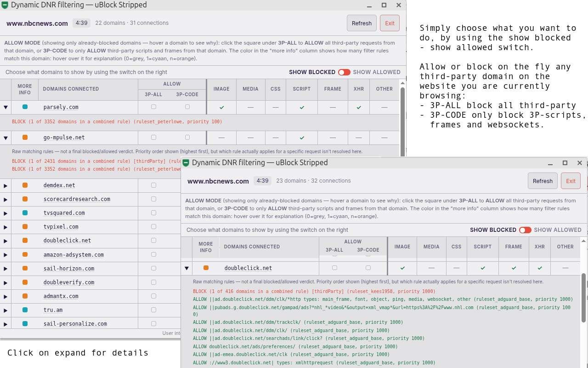Tick 3P-CODE for doubleclick.net in the front window

tap(368, 267)
